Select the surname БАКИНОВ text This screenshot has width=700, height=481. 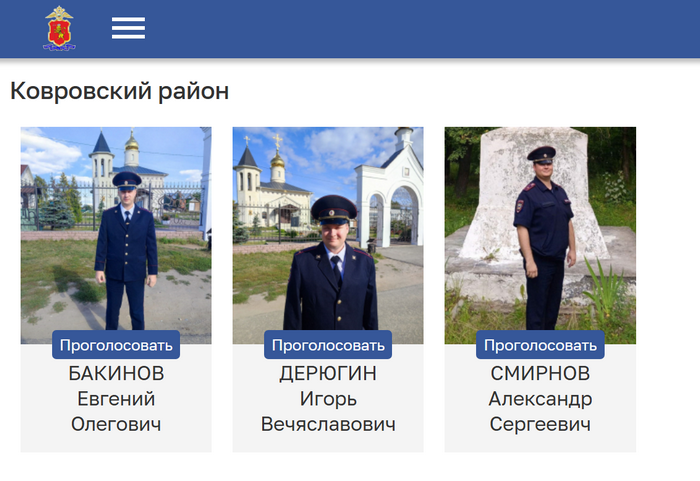116,373
